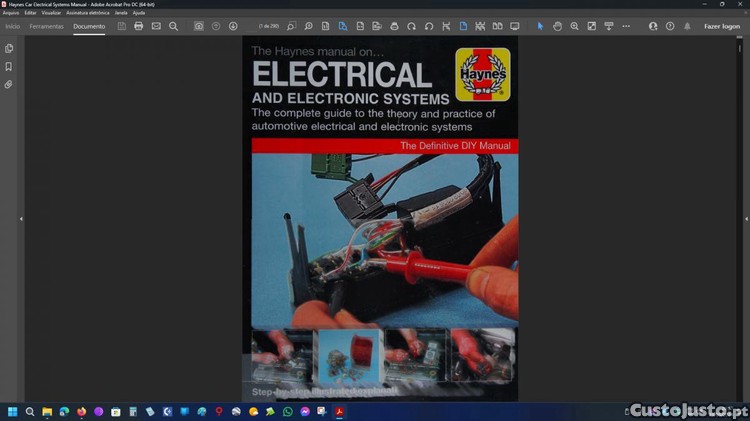Show more tools via ellipsis button
This screenshot has height=421, width=750.
coord(626,26)
